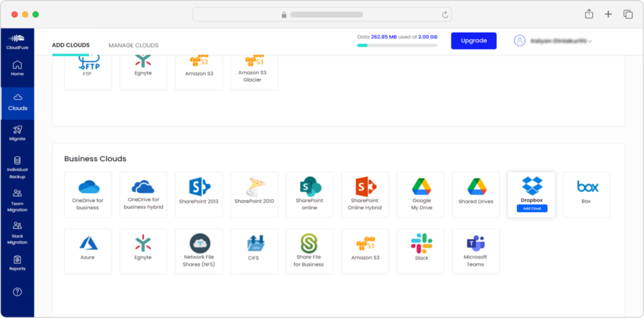644x318 pixels.
Task: Choose Google My Drive card
Action: tap(421, 195)
